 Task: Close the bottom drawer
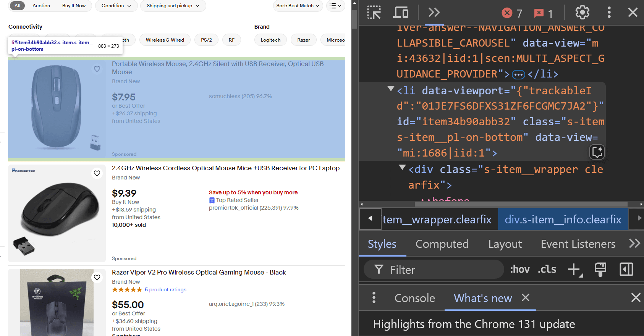click(x=636, y=297)
